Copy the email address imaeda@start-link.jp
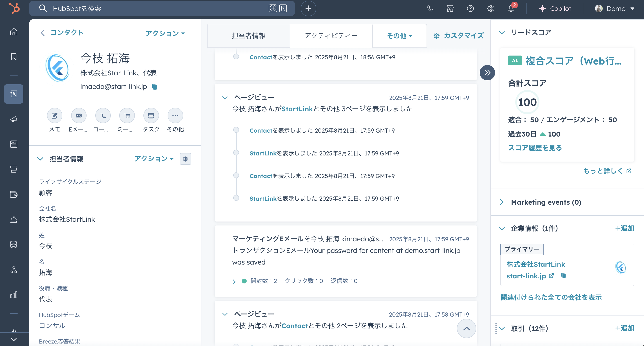644x346 pixels. 154,87
